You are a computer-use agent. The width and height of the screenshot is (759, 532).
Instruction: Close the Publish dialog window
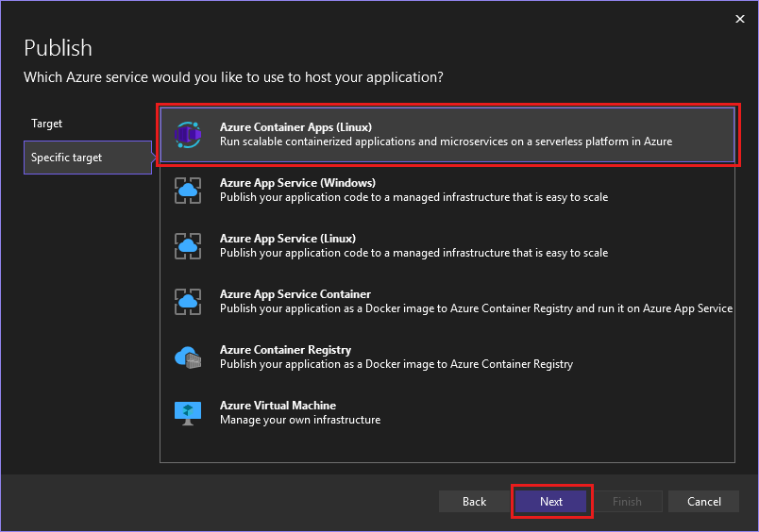tap(739, 19)
